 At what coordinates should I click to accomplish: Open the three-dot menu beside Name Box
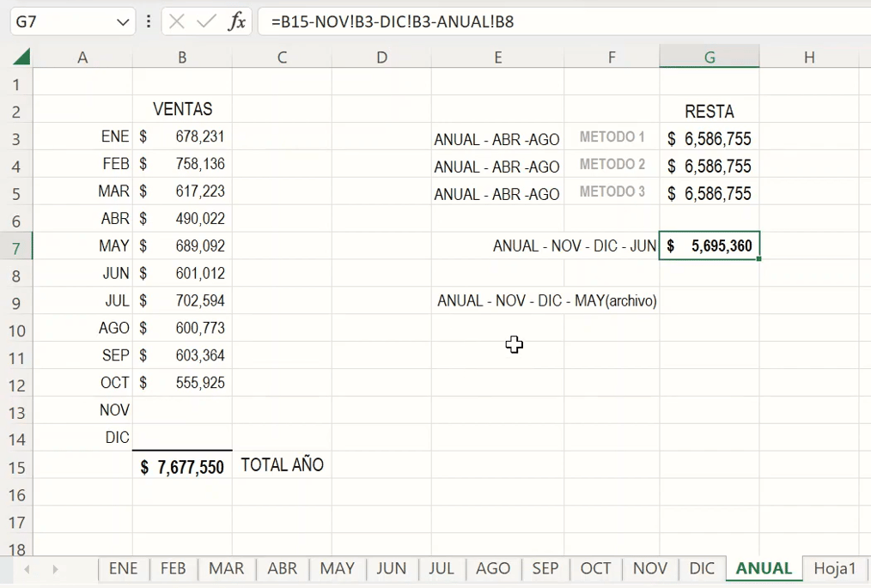tap(149, 21)
